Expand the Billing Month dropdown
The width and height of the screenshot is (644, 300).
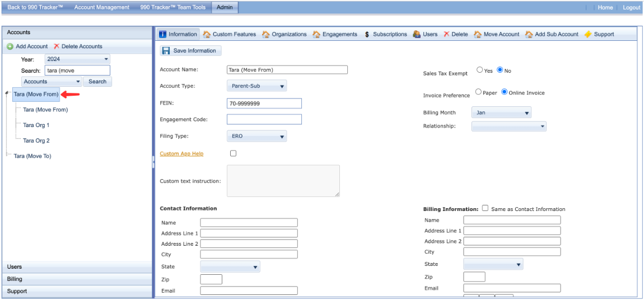(x=501, y=112)
